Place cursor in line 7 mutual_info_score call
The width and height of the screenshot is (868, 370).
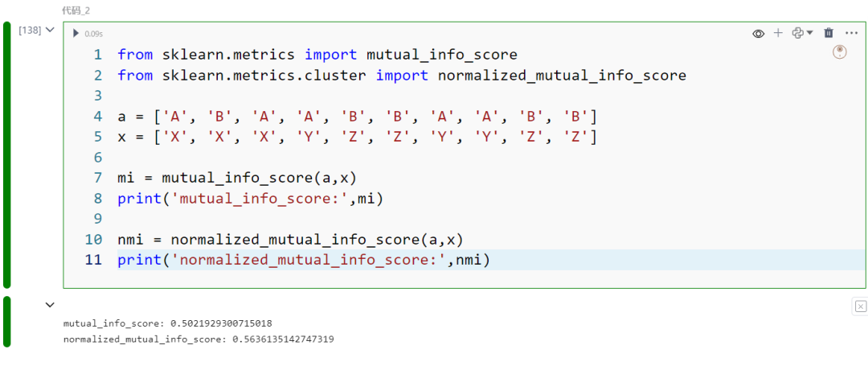coord(237,179)
